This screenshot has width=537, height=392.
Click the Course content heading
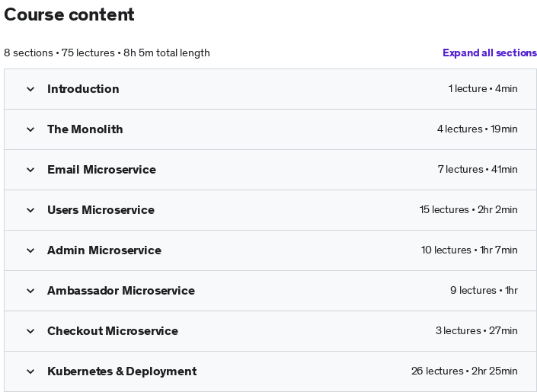click(69, 14)
